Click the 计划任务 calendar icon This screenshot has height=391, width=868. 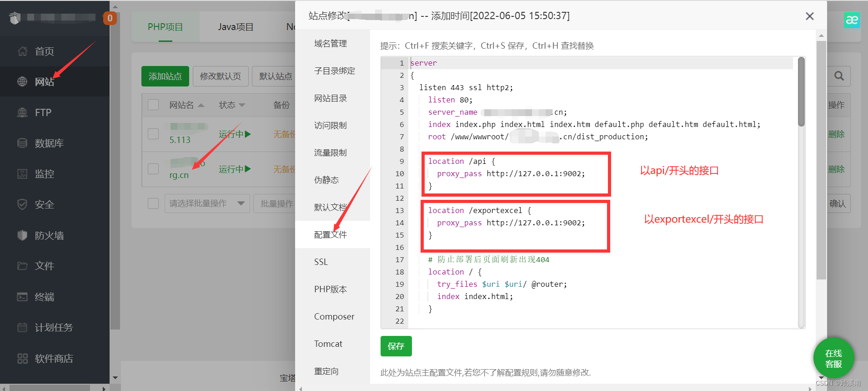click(22, 327)
